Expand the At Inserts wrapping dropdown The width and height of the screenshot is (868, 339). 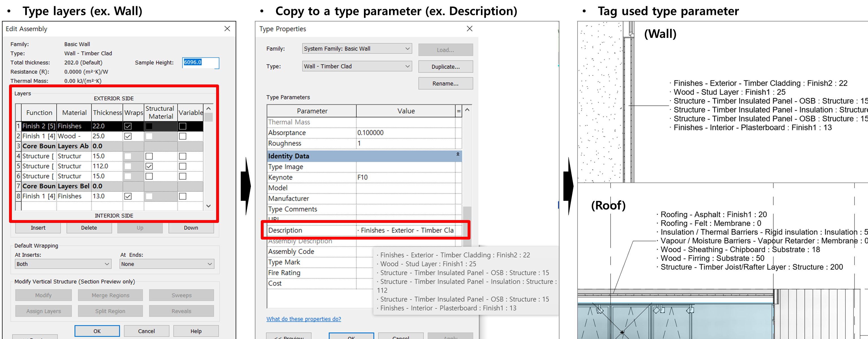click(63, 264)
